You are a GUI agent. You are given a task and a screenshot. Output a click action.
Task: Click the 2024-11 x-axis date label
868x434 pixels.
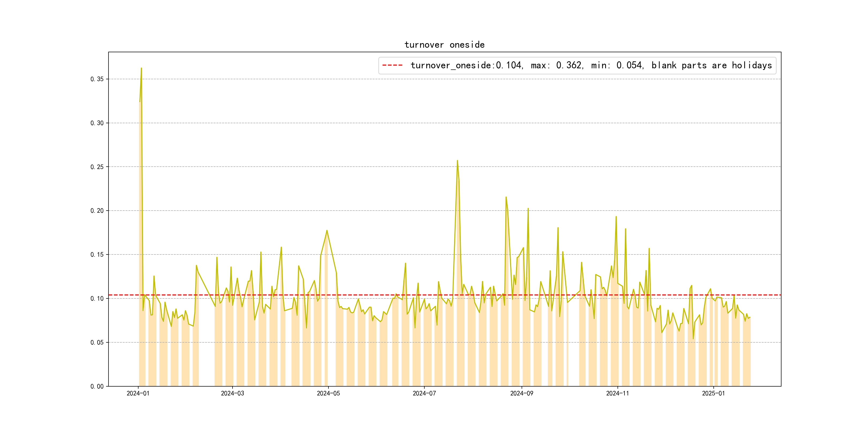pyautogui.click(x=617, y=393)
